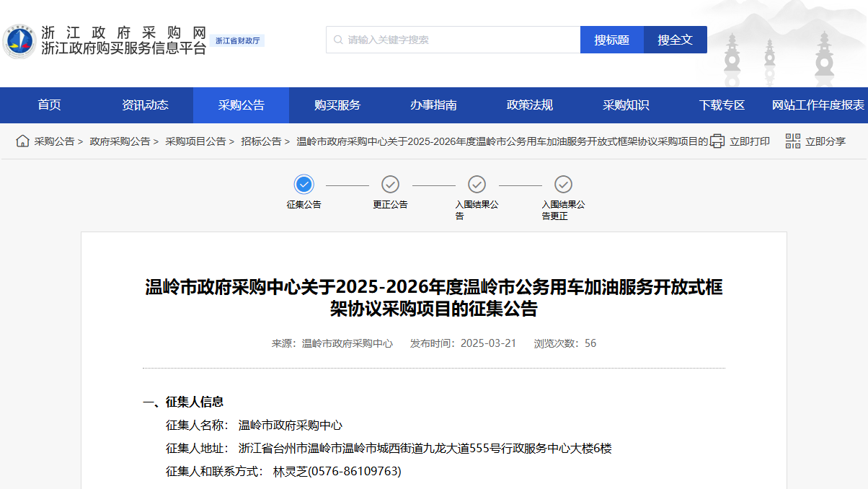Open the 采购公告 navigation tab
Screen dimensions: 868x489
[241, 105]
